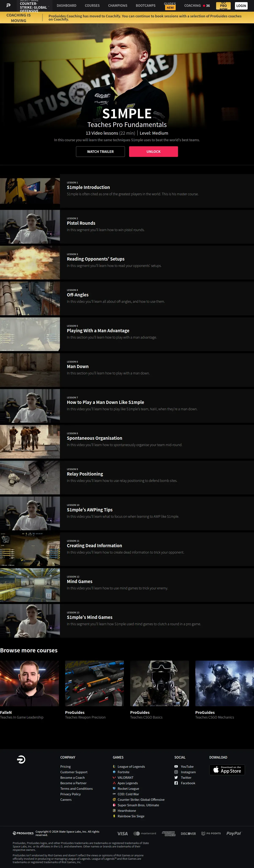Click the Go Pro Now button
Image resolution: width=254 pixels, height=868 pixels.
(x=223, y=6)
